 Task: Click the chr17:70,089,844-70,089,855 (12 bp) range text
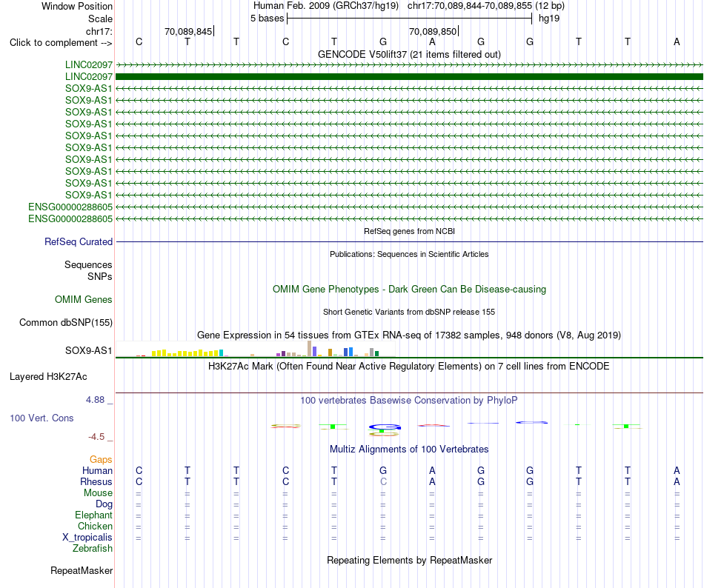tap(486, 6)
